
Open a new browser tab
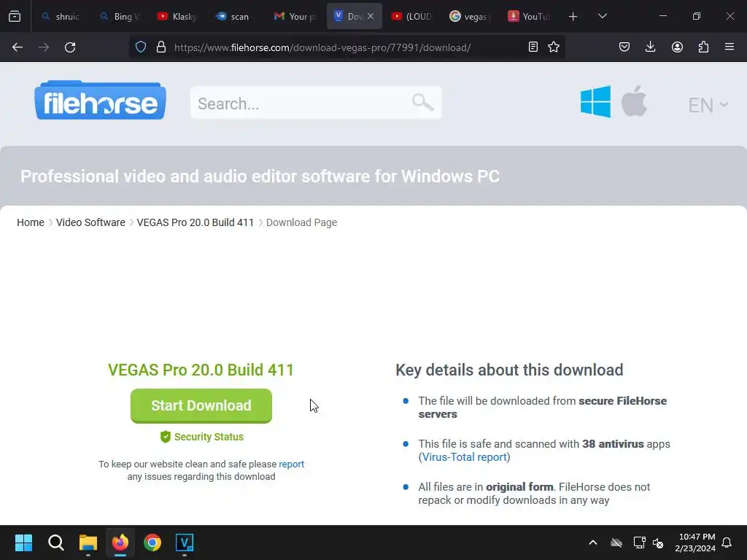tap(573, 16)
